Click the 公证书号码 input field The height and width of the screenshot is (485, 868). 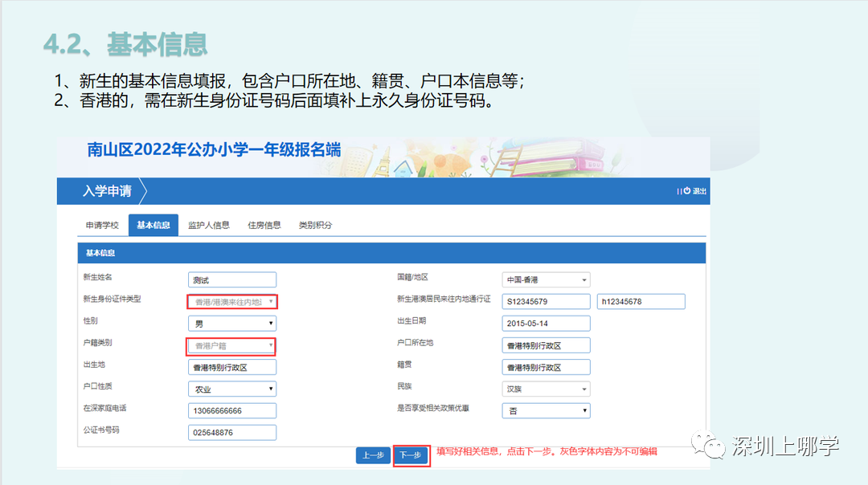(x=232, y=433)
